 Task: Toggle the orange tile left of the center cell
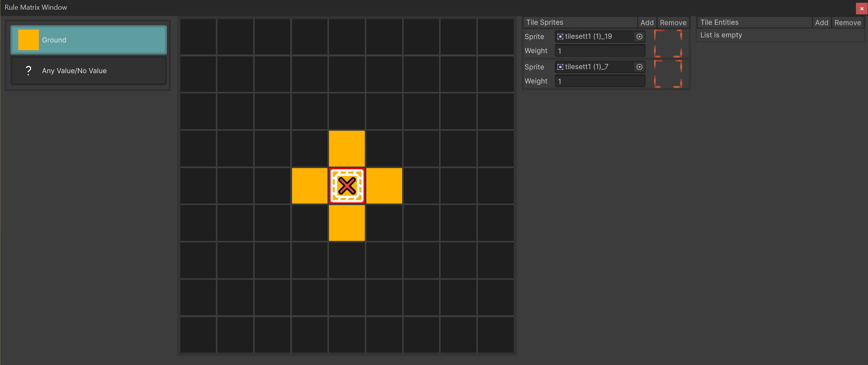[310, 186]
